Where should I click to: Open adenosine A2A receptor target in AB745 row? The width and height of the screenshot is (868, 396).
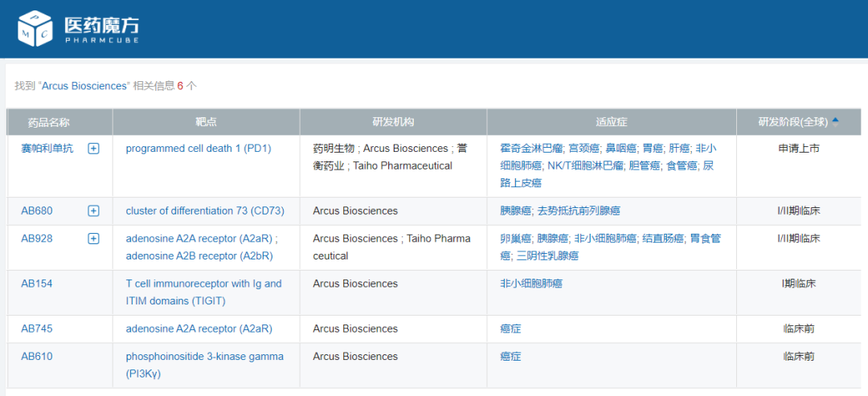pyautogui.click(x=199, y=329)
